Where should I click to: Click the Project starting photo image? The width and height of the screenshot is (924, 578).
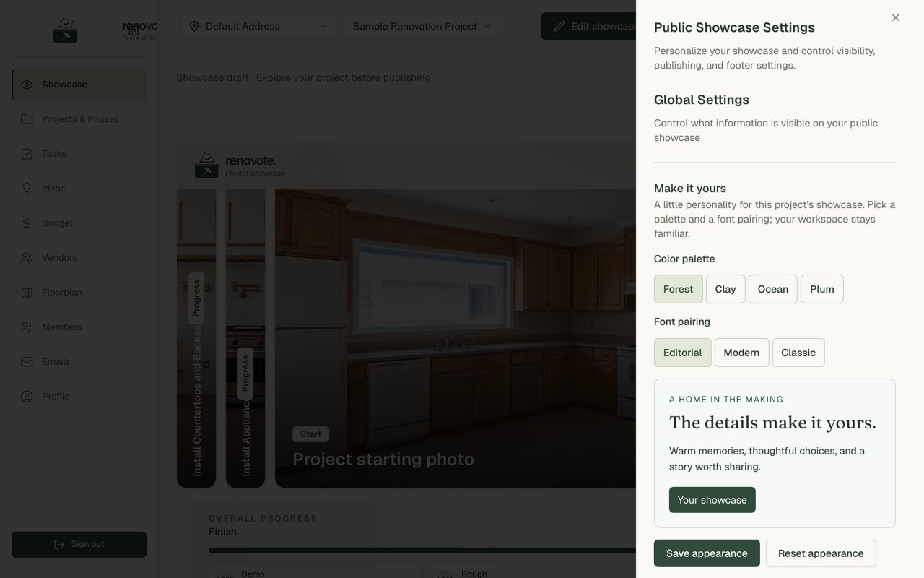pos(456,339)
